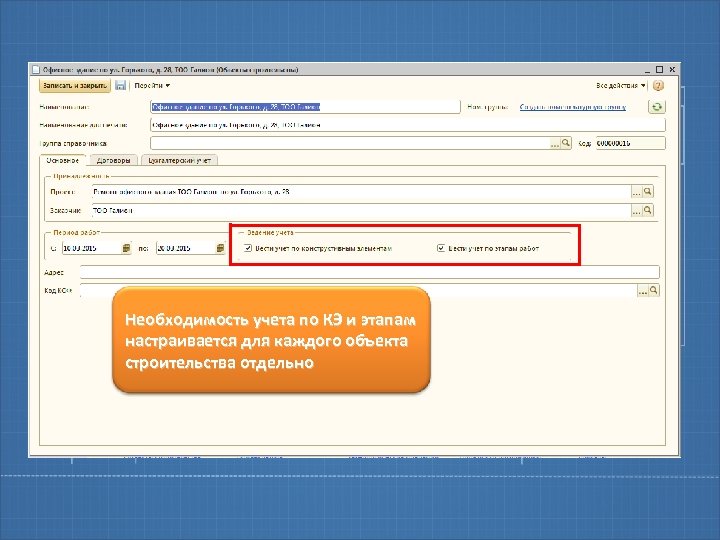Click the start date field after С:

(x=92, y=248)
